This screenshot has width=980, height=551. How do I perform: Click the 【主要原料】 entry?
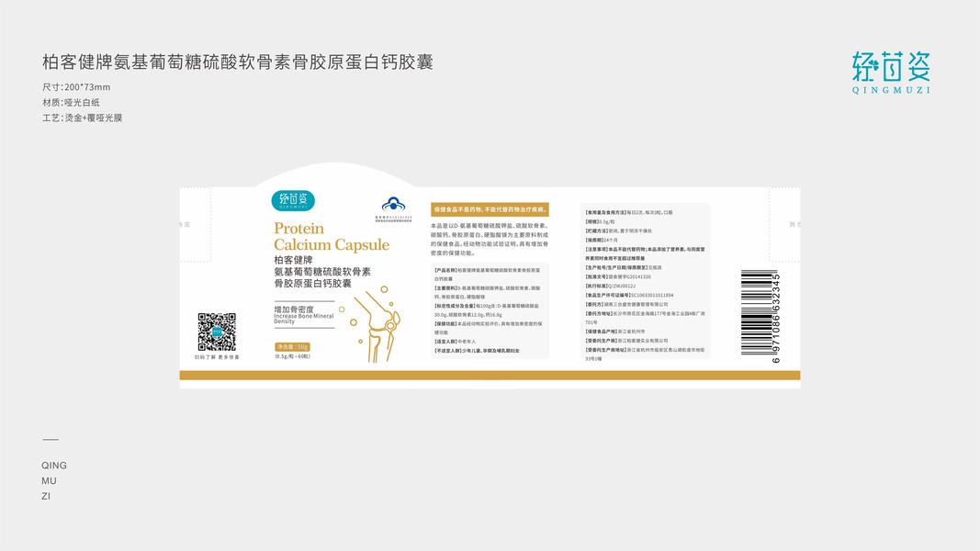488,292
